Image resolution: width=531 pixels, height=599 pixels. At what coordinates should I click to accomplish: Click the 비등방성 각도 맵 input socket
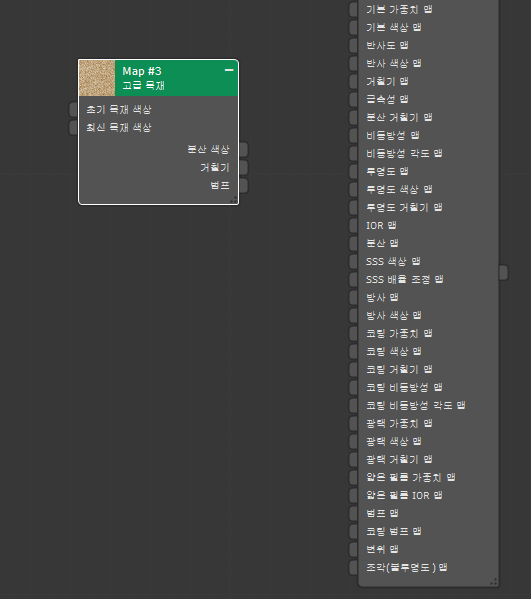[354, 153]
